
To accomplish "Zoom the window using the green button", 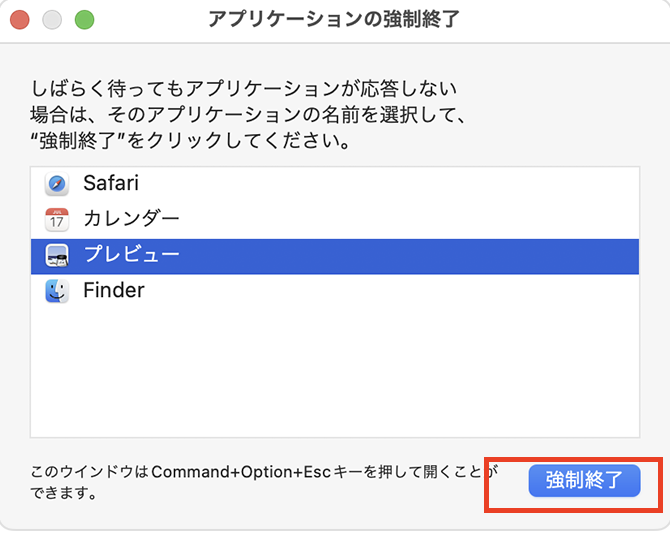I will tap(84, 20).
